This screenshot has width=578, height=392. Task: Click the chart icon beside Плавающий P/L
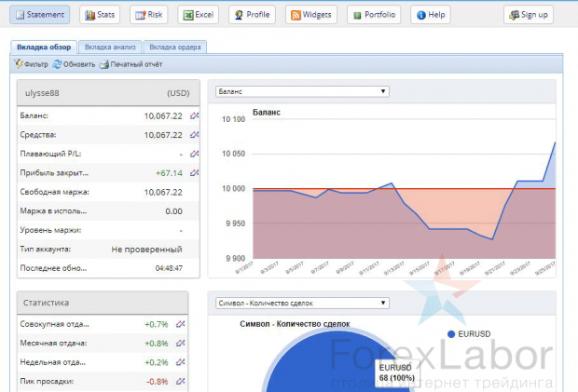(194, 154)
